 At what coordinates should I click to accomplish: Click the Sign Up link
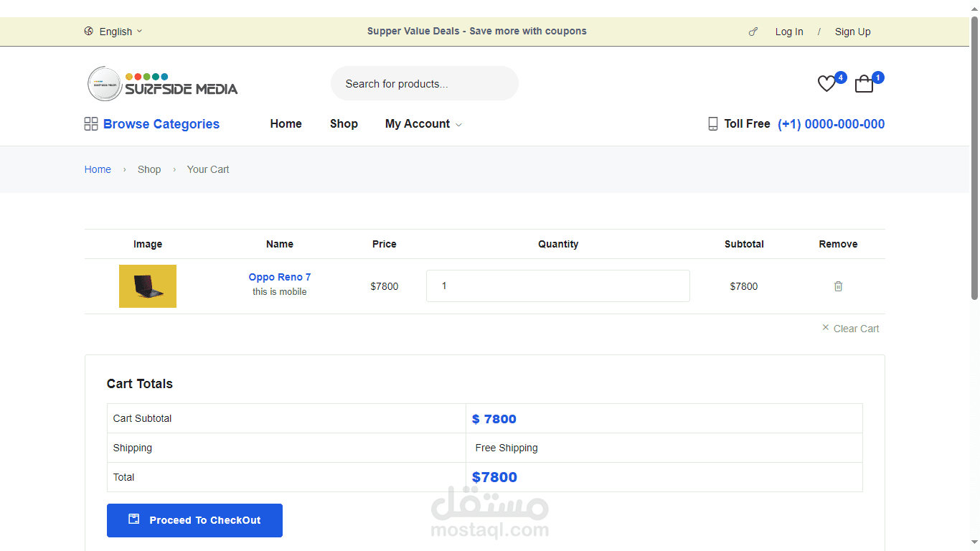(852, 32)
